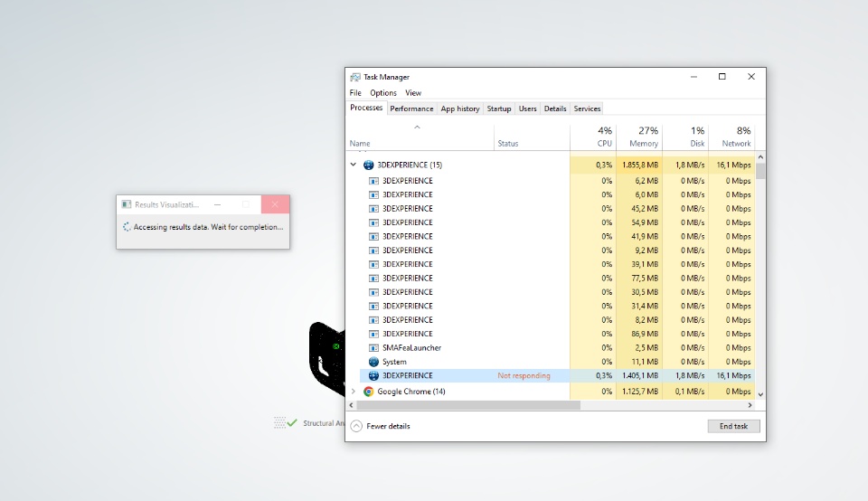Switch to the Details tab
Viewport: 868px width, 501px height.
click(555, 109)
